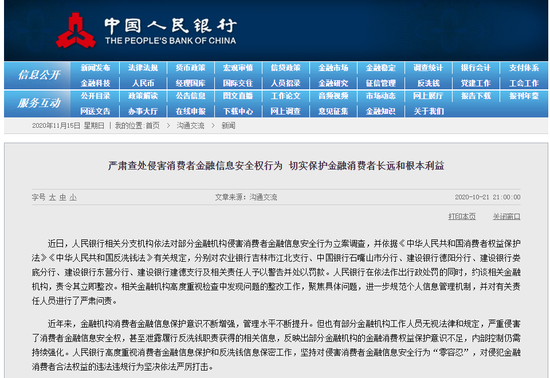This screenshot has width=550, height=378.
Task: Select the 人民币 menu item
Action: [143, 83]
